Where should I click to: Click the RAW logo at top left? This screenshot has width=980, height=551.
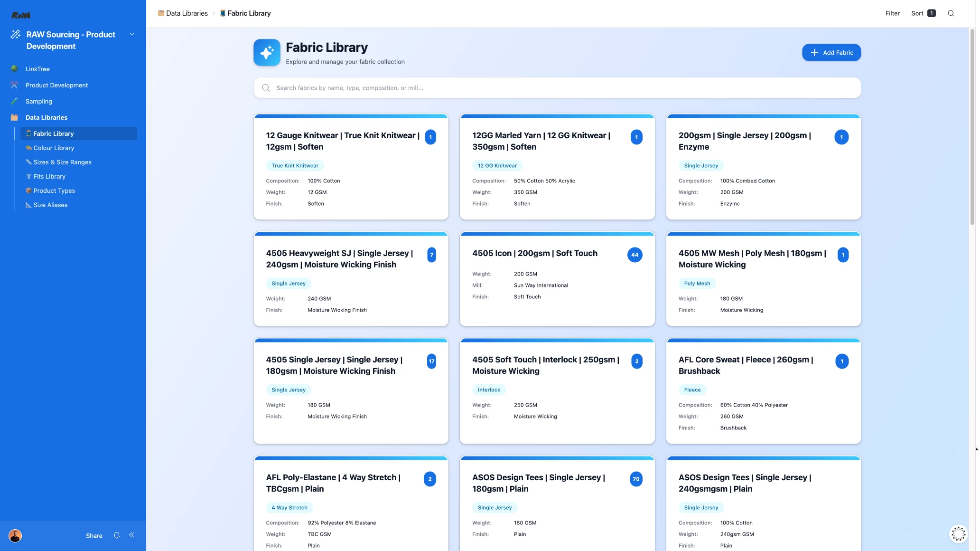pos(21,15)
